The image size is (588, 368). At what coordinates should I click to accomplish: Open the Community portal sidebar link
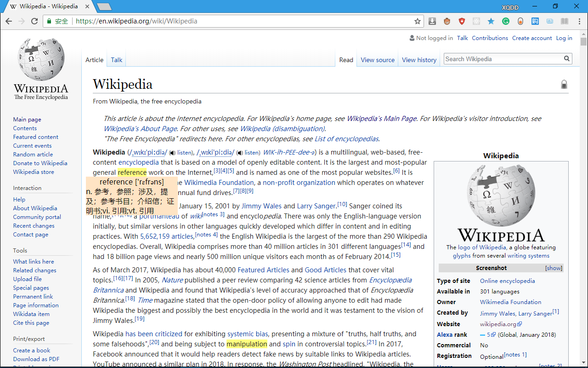37,217
